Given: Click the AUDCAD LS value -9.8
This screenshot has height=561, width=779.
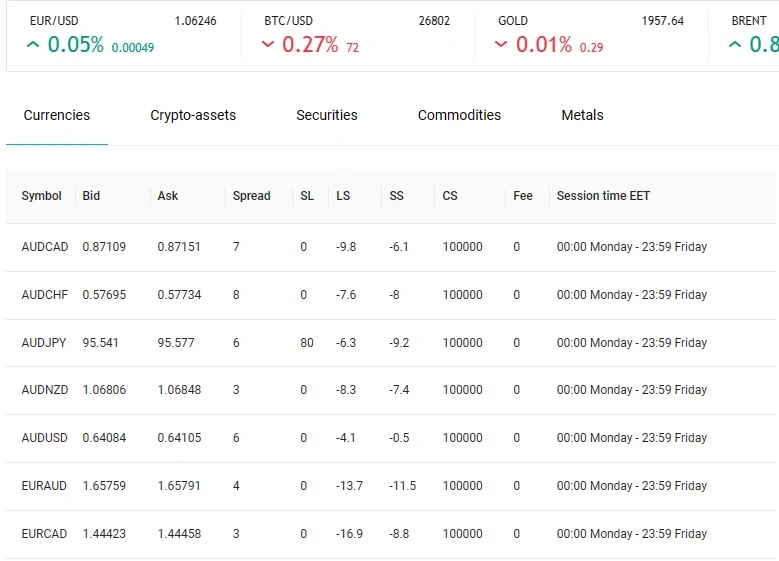Looking at the screenshot, I should 346,247.
